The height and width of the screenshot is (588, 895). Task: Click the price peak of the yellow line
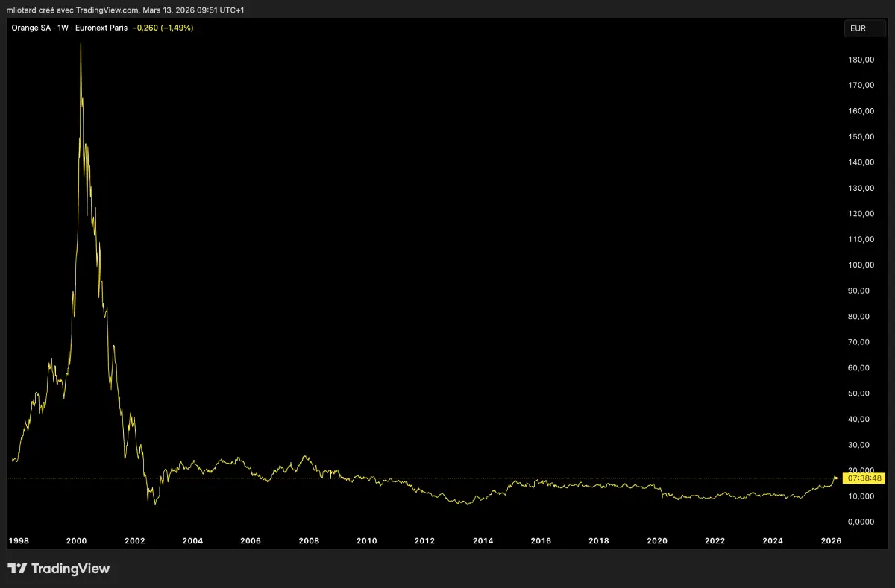(81, 44)
